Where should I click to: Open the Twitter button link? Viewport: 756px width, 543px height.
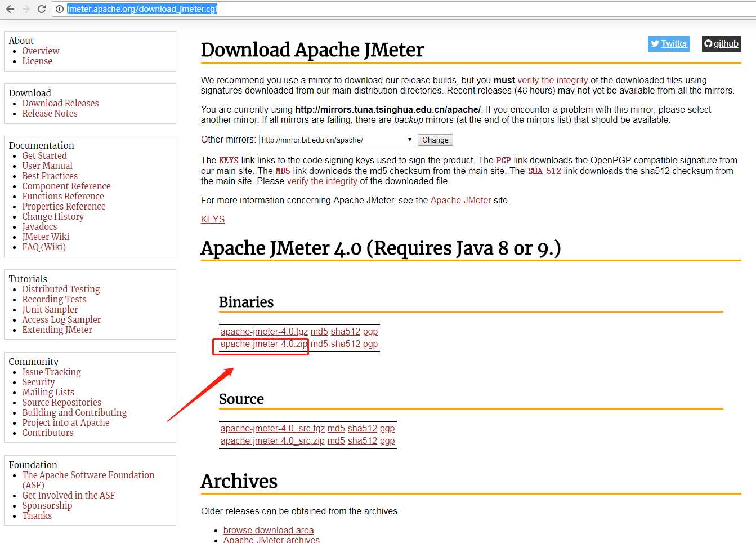pyautogui.click(x=669, y=43)
